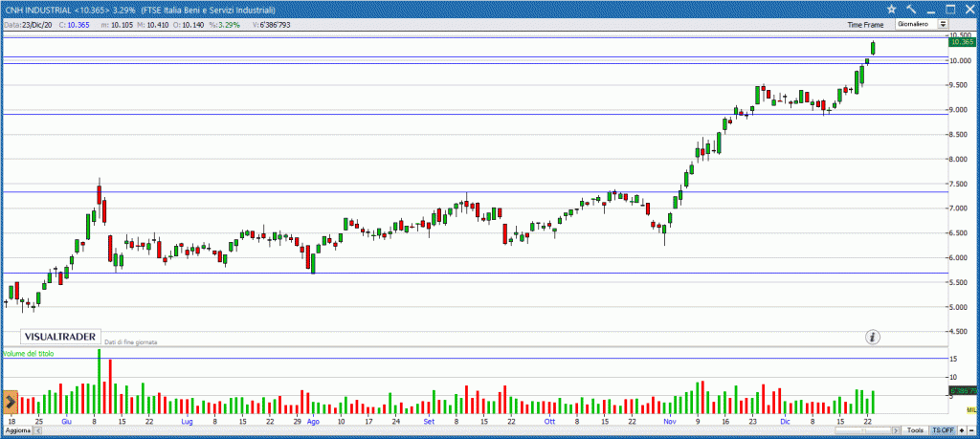Click the 'Ago' month label on time axis

pos(313,422)
